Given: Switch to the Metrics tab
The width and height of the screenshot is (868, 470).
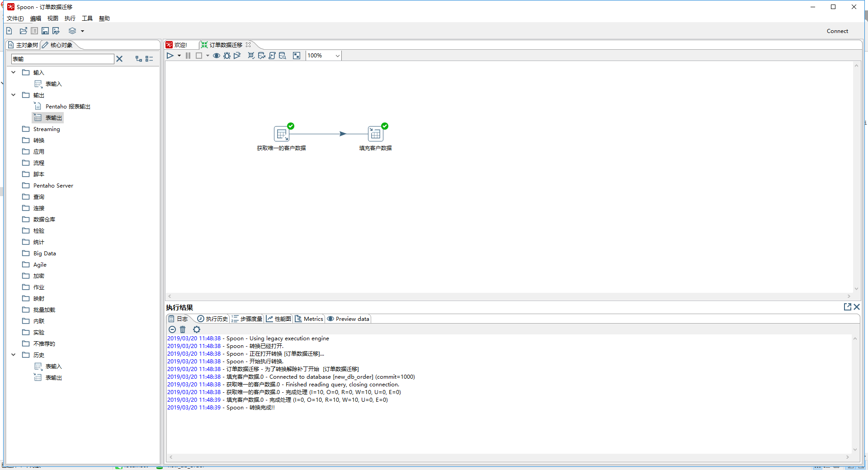Looking at the screenshot, I should coord(309,319).
